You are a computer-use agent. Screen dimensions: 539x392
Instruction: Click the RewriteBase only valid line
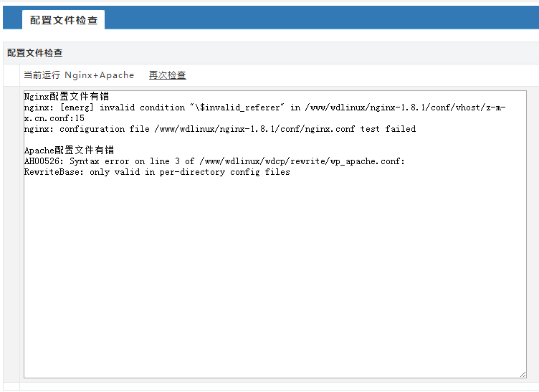[x=157, y=172]
